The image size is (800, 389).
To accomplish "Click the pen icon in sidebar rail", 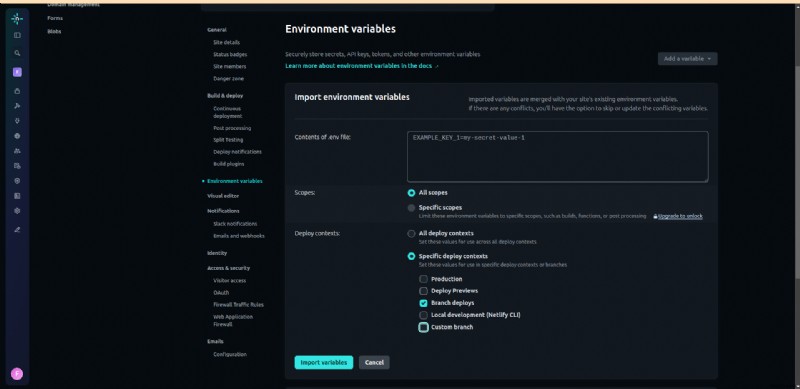I will point(17,230).
